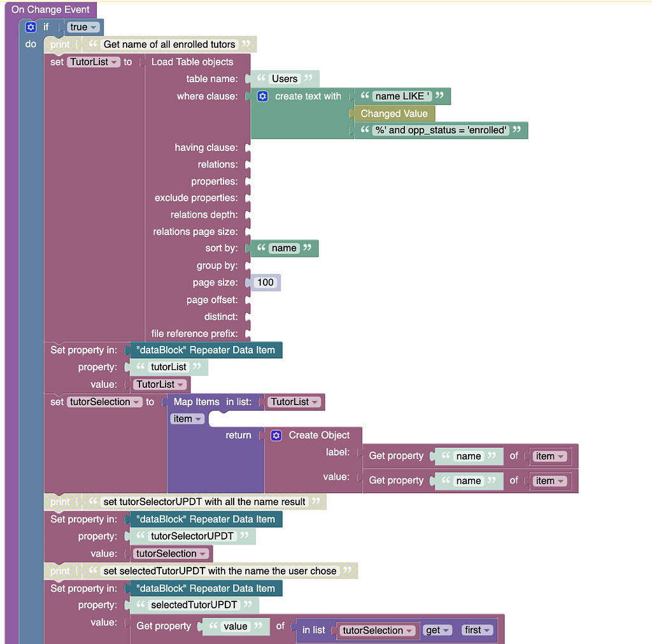652x644 pixels.
Task: Open the get dropdown in the in list block
Action: 437,630
